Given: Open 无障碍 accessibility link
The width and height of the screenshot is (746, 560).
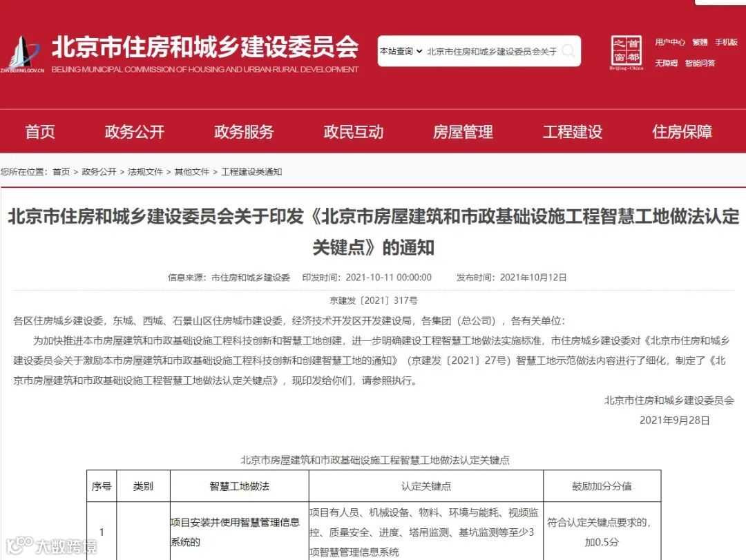Looking at the screenshot, I should [x=666, y=63].
